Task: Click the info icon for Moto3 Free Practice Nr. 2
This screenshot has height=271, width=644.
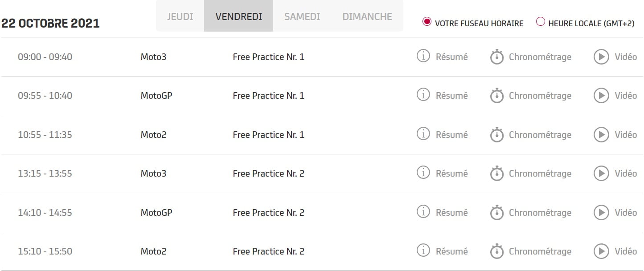Action: coord(423,173)
